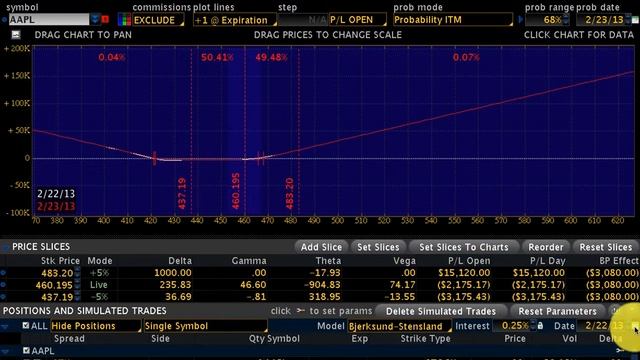Adjust the 460.195 stock price stepper

pos(77,285)
